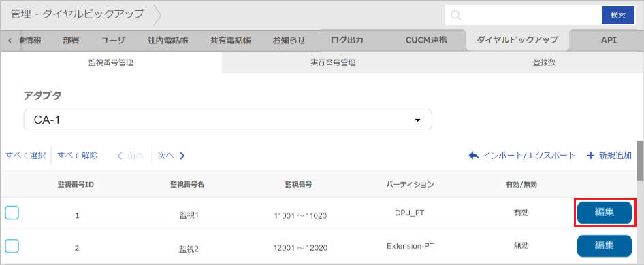This screenshot has width=644, height=265.
Task: Go to next page with 次へ
Action: (172, 156)
